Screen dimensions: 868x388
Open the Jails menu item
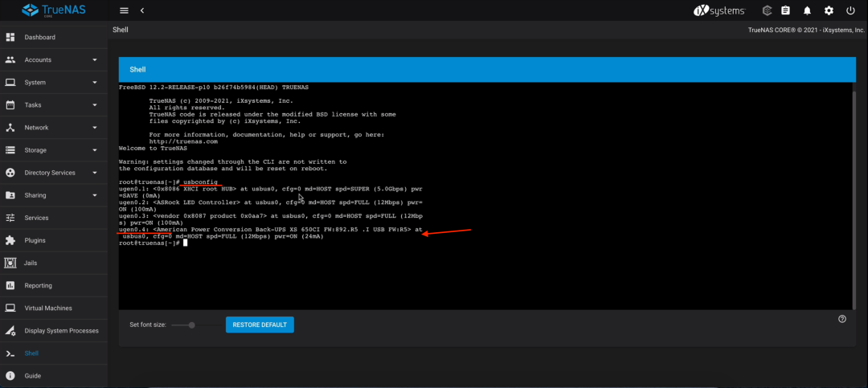(x=54, y=263)
